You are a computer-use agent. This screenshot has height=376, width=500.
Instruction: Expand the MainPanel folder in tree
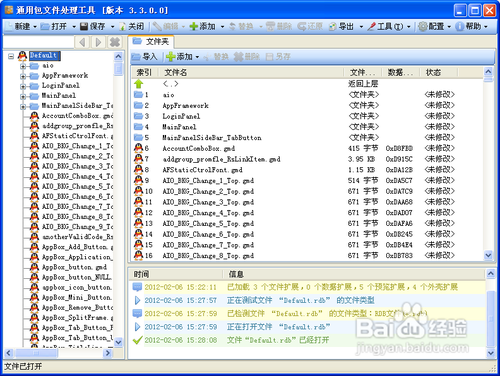point(23,96)
